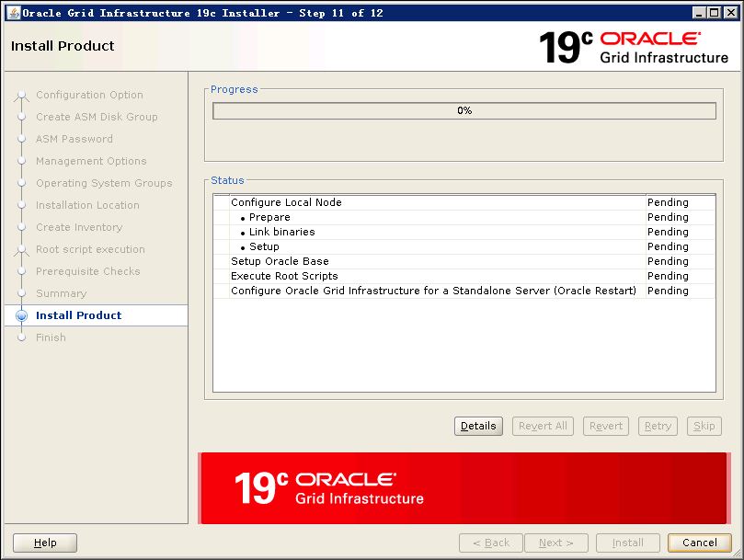Select the Link binaries status row
The image size is (744, 560).
[x=464, y=232]
